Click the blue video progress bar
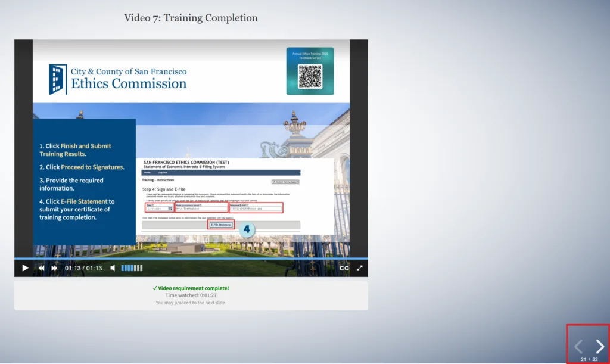The width and height of the screenshot is (610, 364). point(191,259)
